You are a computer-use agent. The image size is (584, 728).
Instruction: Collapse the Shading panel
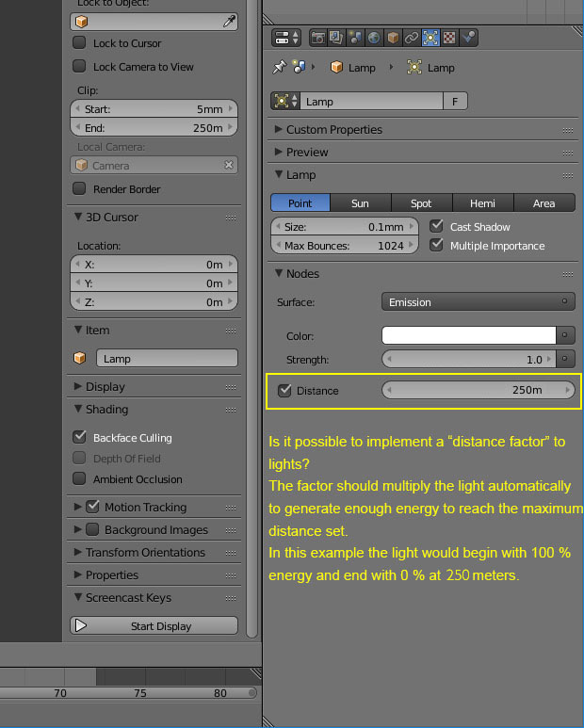[x=78, y=409]
